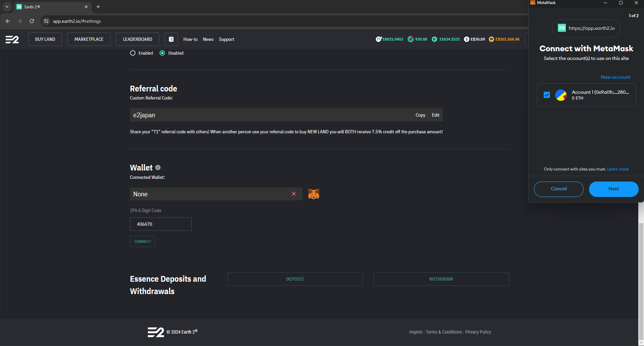Open LEADERBOARD page
The height and width of the screenshot is (346, 644).
(137, 39)
